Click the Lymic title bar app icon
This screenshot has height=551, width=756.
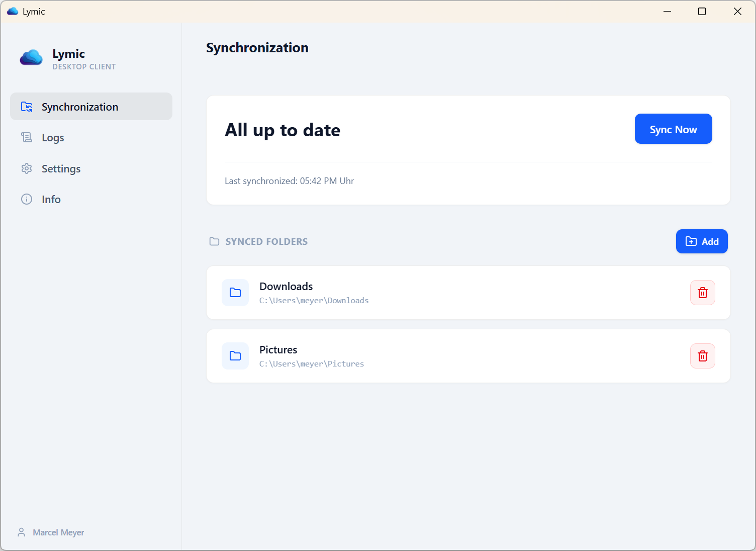[13, 11]
